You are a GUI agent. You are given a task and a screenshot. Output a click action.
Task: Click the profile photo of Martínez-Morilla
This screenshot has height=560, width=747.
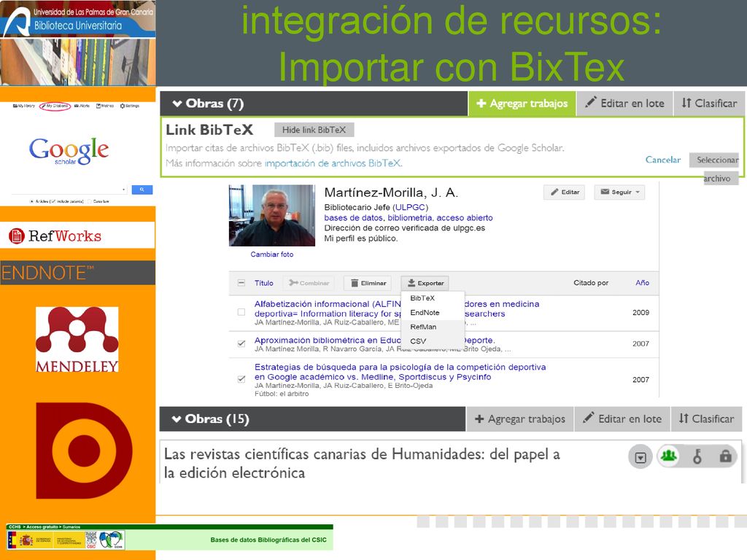[272, 215]
